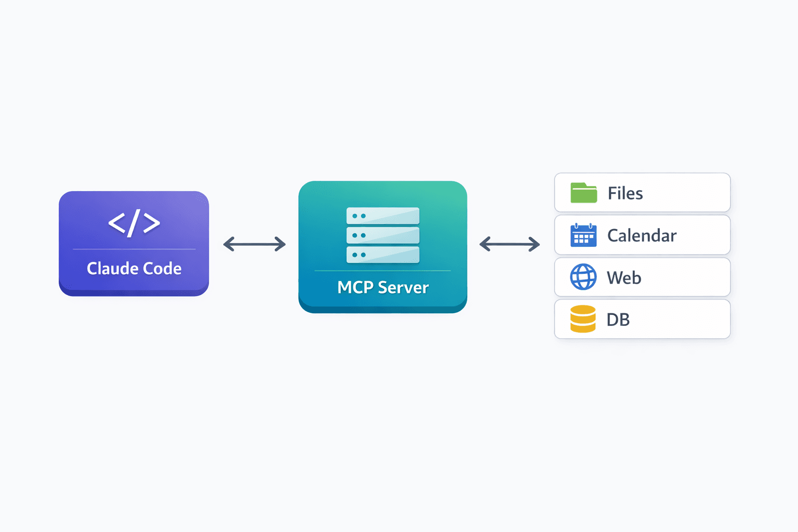Click the Web label text

[x=624, y=278]
